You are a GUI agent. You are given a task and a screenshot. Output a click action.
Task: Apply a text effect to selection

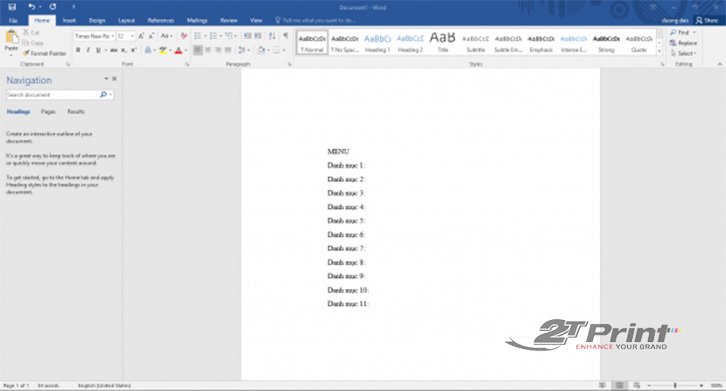[148, 50]
